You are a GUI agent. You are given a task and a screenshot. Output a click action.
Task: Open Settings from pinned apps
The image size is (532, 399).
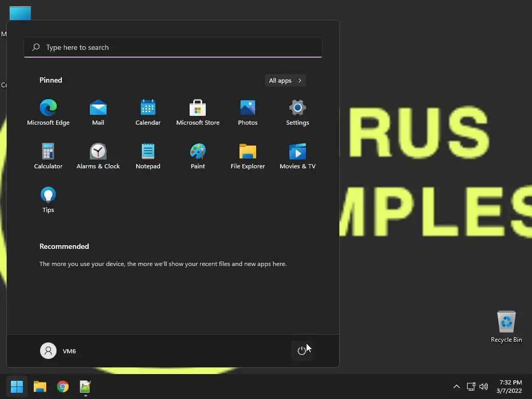[298, 112]
